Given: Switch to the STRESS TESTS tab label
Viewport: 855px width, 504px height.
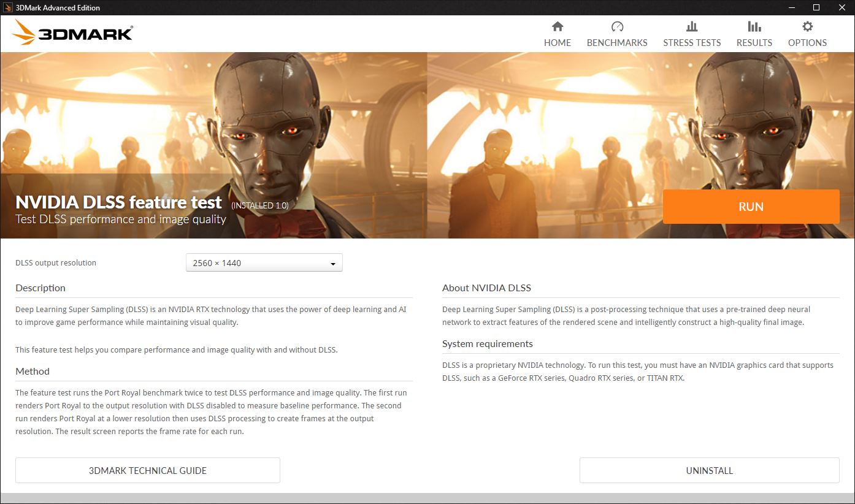Looking at the screenshot, I should 692,43.
